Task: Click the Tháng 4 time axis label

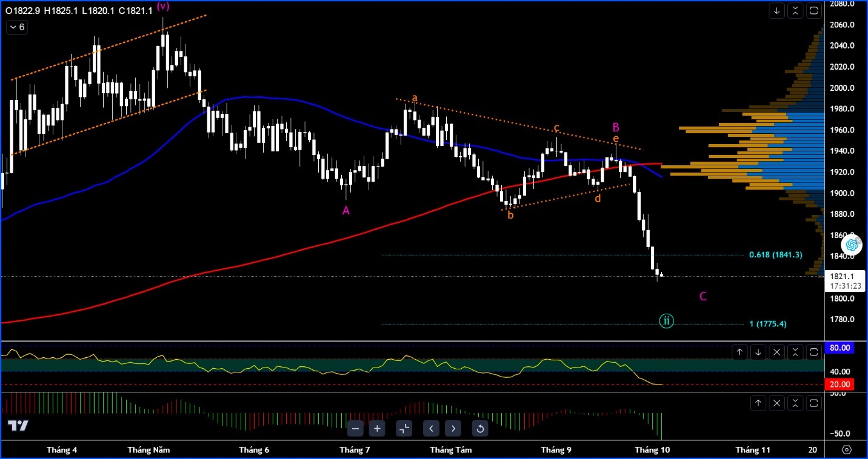Action: [62, 450]
